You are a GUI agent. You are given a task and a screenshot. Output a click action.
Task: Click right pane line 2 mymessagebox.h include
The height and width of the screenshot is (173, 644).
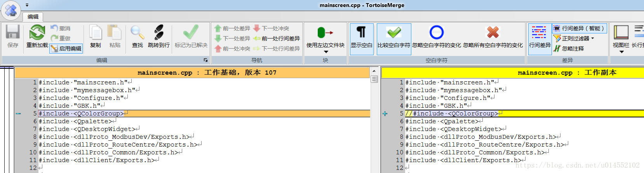456,90
